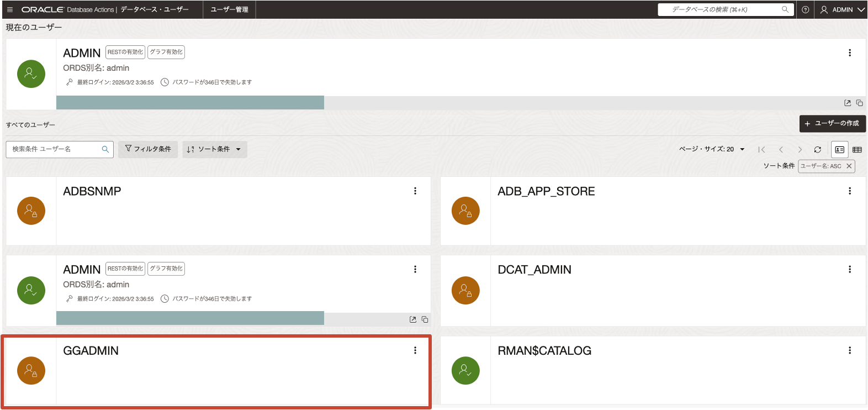Copy REST URL on current ADMIN card
The height and width of the screenshot is (410, 868).
[859, 103]
